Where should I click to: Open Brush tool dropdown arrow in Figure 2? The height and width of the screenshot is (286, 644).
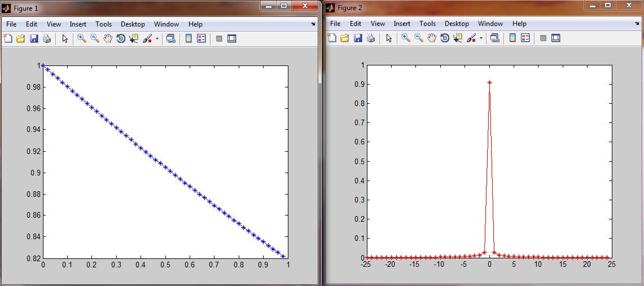[481, 39]
